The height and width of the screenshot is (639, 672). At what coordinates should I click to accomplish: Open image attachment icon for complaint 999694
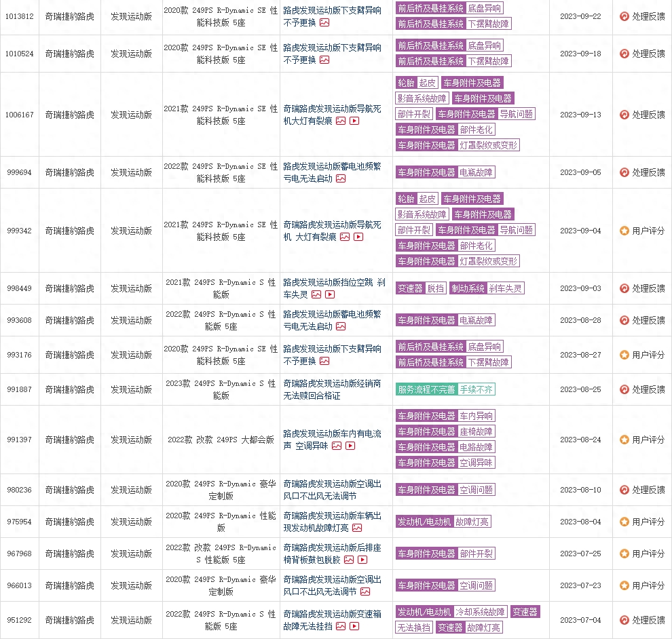[x=341, y=178]
